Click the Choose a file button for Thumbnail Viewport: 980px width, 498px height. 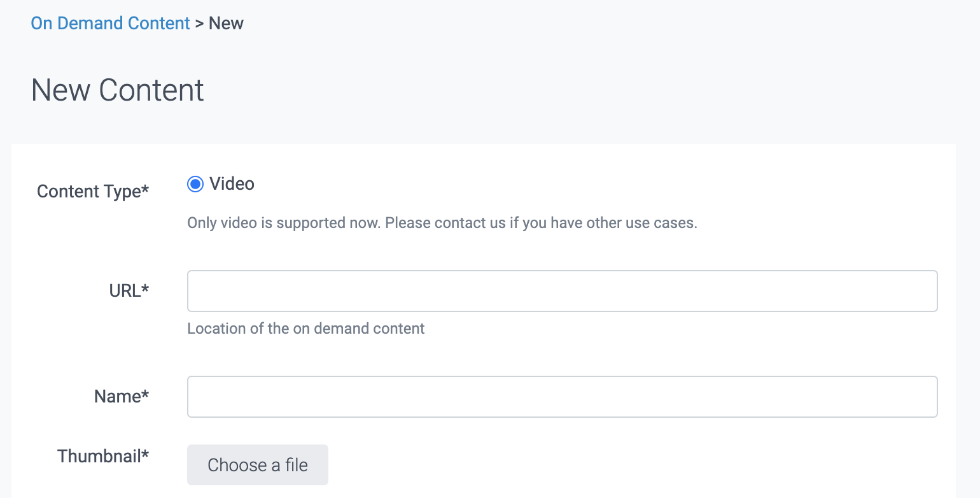pyautogui.click(x=257, y=465)
